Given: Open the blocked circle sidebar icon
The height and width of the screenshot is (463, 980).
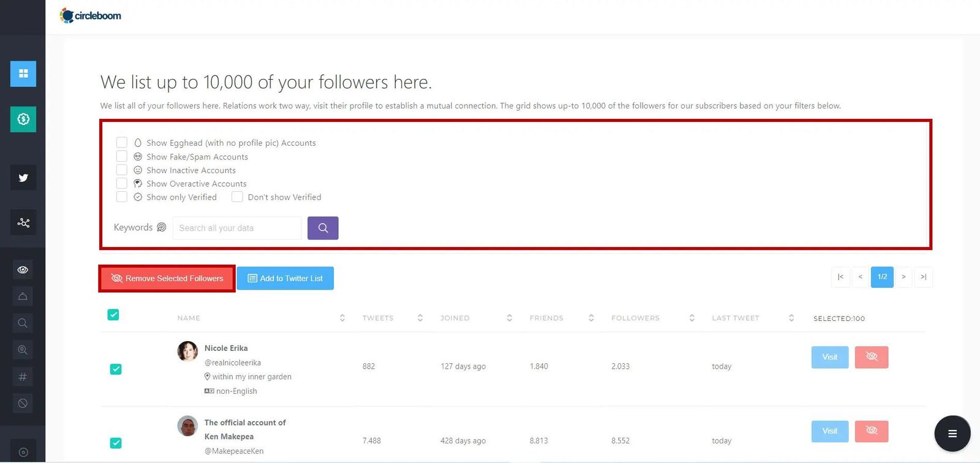Looking at the screenshot, I should click(23, 403).
